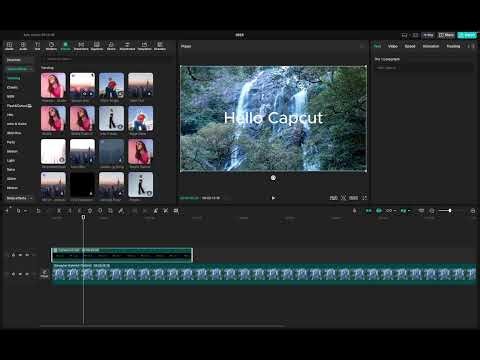
Task: Select the Trending subcategory in sidebar
Action: click(14, 78)
